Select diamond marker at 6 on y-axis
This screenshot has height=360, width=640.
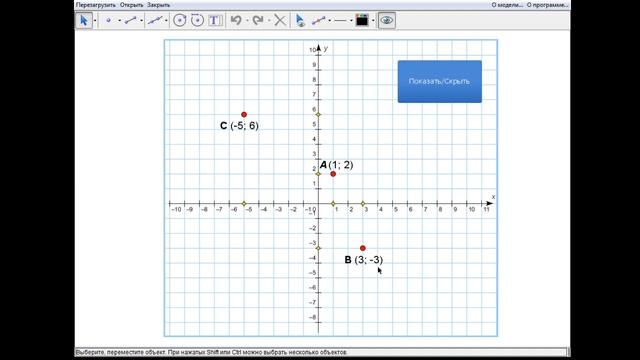pyautogui.click(x=318, y=115)
